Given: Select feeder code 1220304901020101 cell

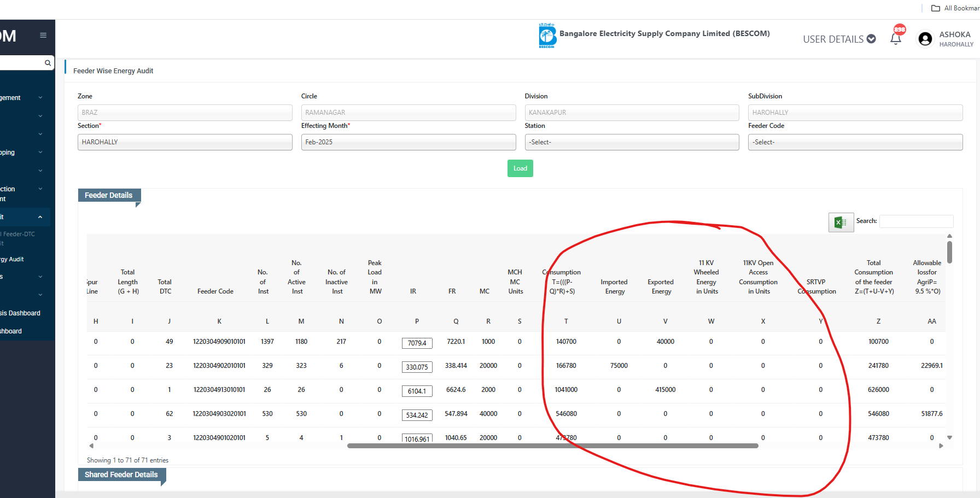Looking at the screenshot, I should point(219,438).
